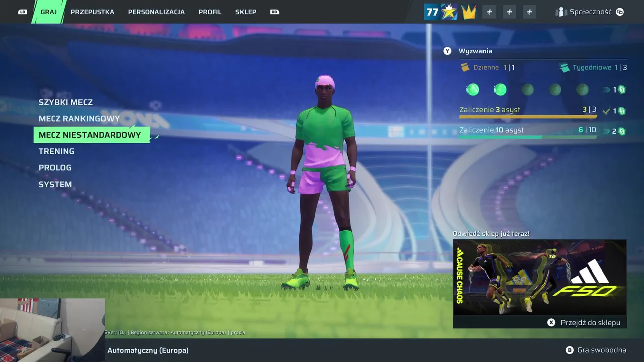Click Odwiedź sklep już teraz! text

click(x=491, y=234)
